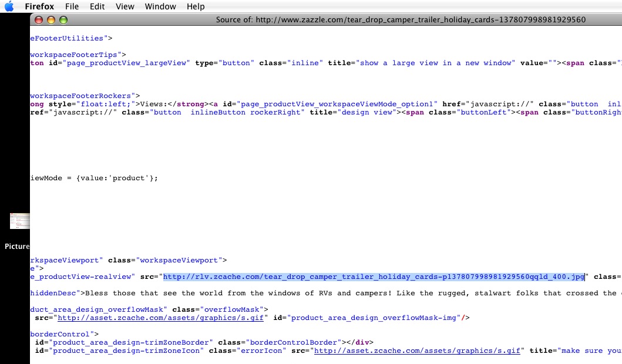
Task: Click the highlighted rlv.zcache.com jpg link
Action: [x=374, y=277]
